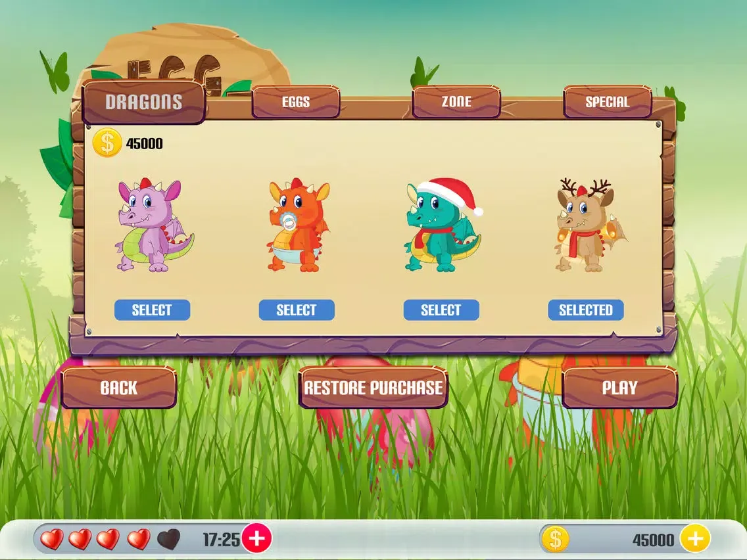Open the Dragons tab
Viewport: 747px width, 560px height.
143,102
